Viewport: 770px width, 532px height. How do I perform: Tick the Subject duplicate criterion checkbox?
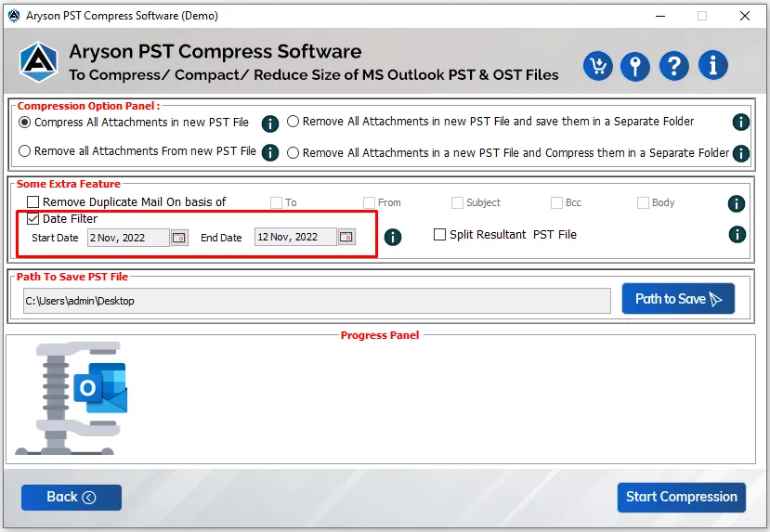click(457, 202)
